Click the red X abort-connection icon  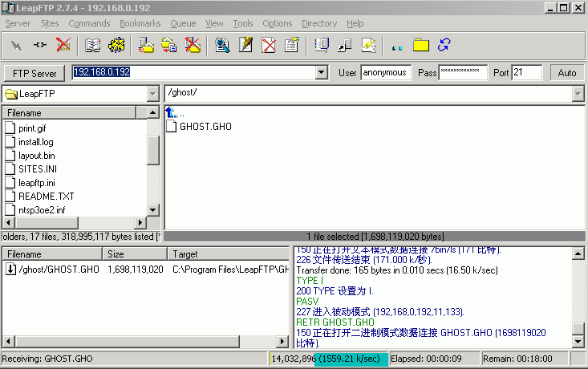(63, 45)
